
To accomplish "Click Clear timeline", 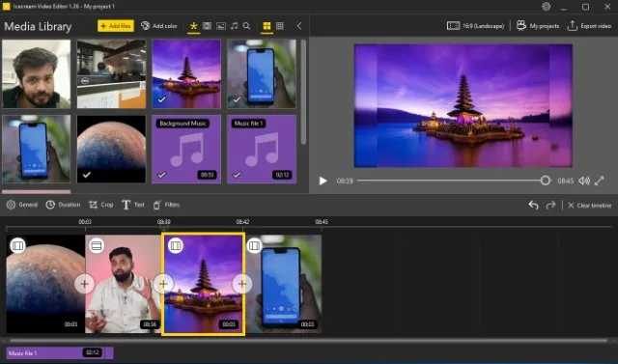I will click(589, 206).
